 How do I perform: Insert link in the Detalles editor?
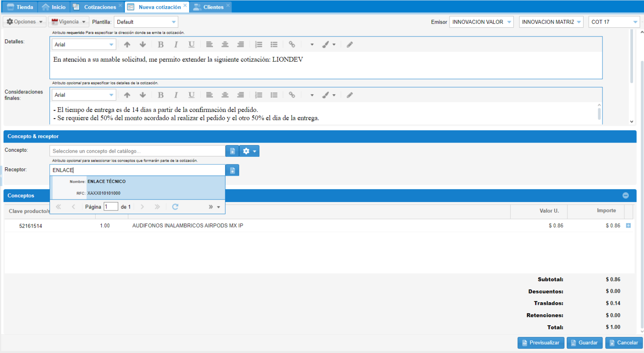(x=292, y=44)
